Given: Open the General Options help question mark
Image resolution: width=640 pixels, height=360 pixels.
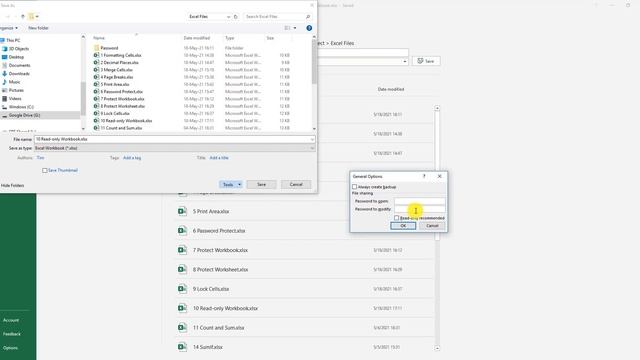Looking at the screenshot, I should tap(424, 176).
